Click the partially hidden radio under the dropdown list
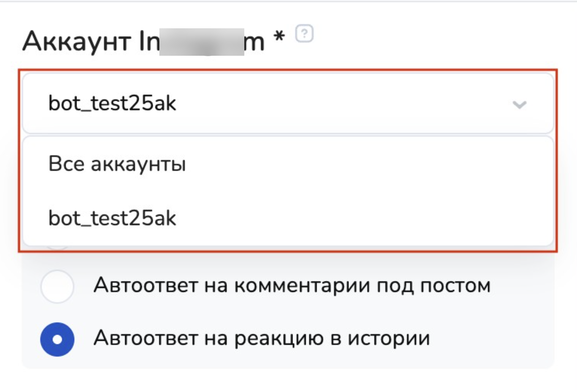This screenshot has width=577, height=392. tap(57, 248)
